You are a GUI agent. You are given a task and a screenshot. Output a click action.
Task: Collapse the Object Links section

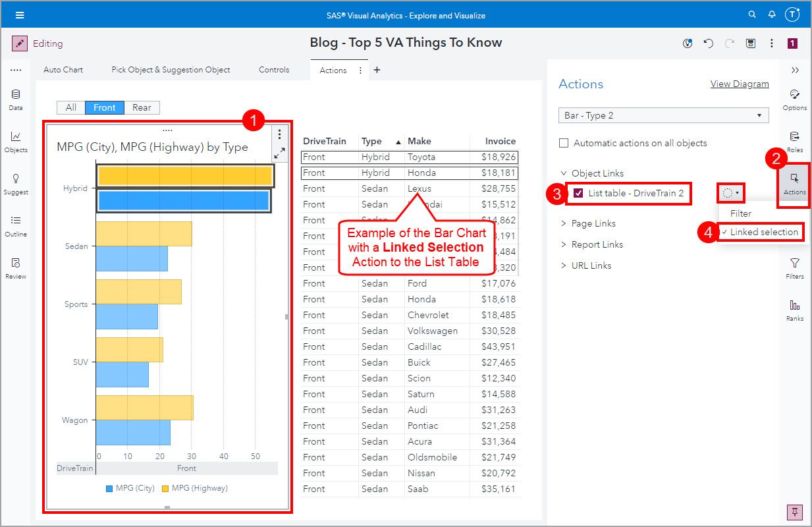[564, 173]
